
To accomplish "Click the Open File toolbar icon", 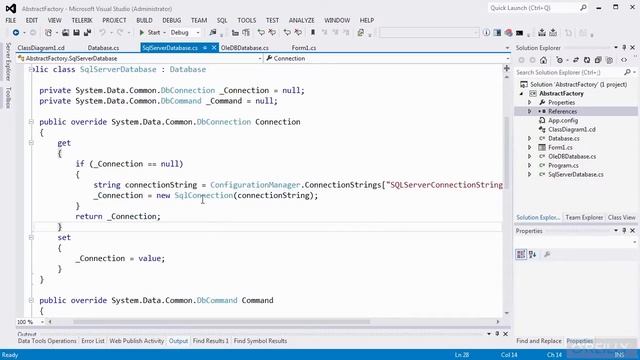I will [65, 32].
